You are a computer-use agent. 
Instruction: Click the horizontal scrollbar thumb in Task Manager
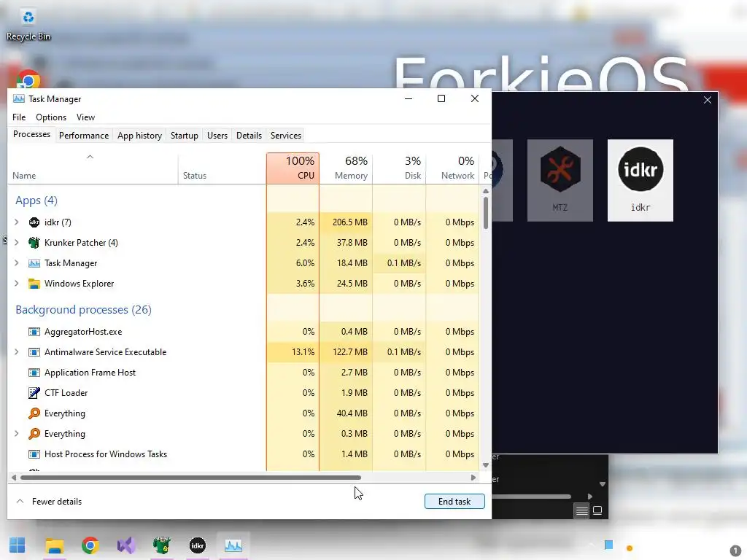click(190, 478)
